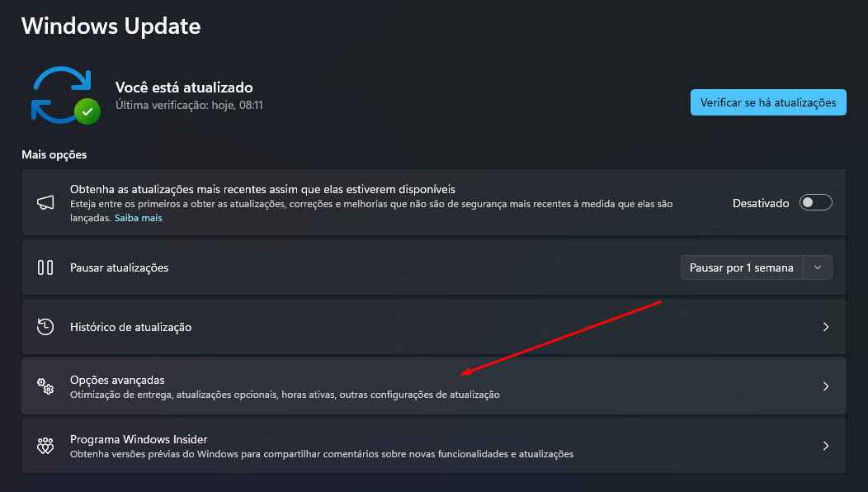Image resolution: width=868 pixels, height=492 pixels.
Task: Click the megaphone icon for latest updates
Action: (x=45, y=202)
